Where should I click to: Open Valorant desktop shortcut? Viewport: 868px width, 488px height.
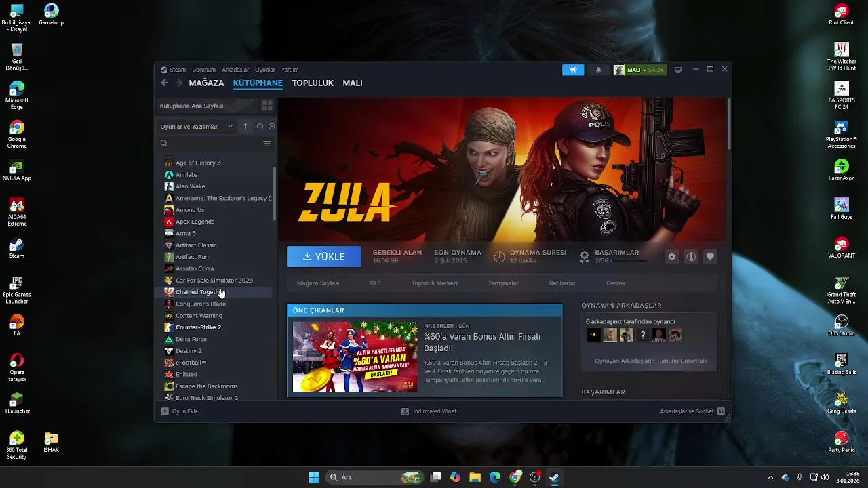[x=842, y=247]
